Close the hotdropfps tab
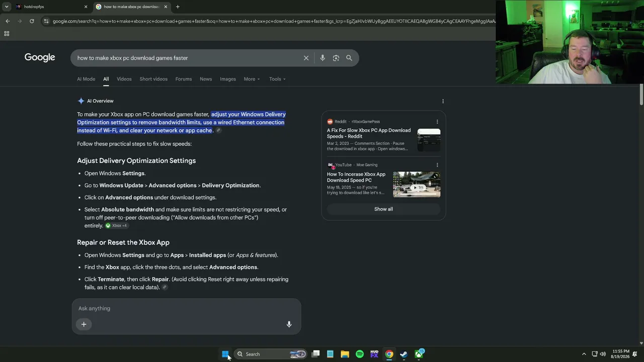This screenshot has height=362, width=644. tap(86, 7)
